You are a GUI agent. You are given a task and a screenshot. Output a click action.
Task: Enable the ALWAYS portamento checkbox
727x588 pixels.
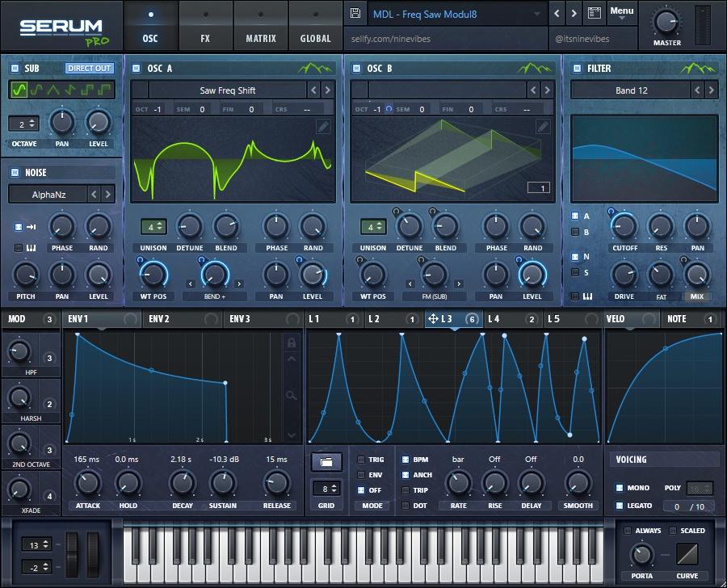pos(628,531)
